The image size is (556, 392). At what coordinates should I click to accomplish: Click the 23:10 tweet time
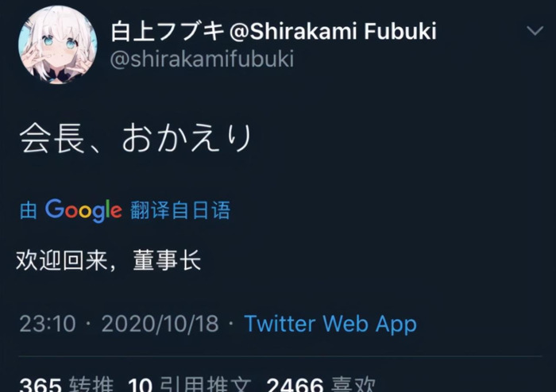pyautogui.click(x=47, y=324)
